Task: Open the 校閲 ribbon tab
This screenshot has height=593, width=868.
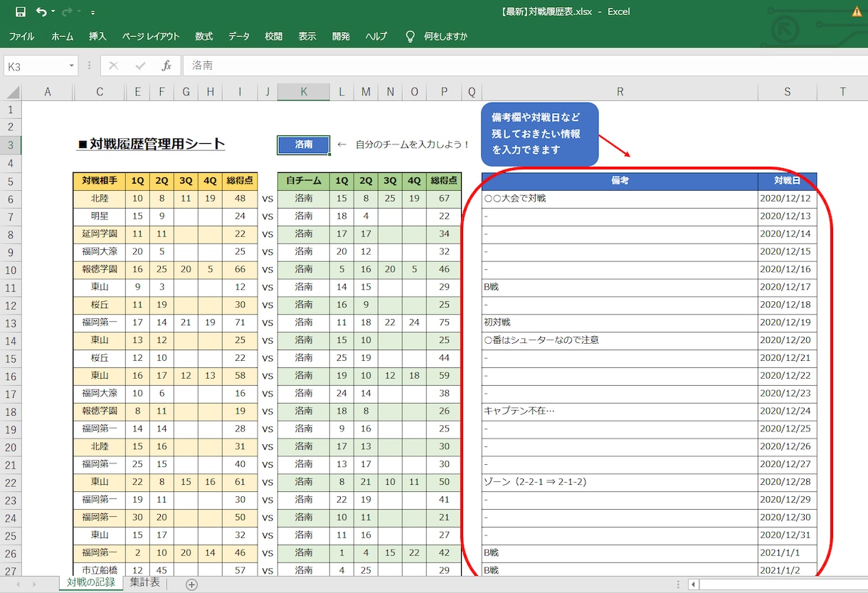Action: click(273, 36)
